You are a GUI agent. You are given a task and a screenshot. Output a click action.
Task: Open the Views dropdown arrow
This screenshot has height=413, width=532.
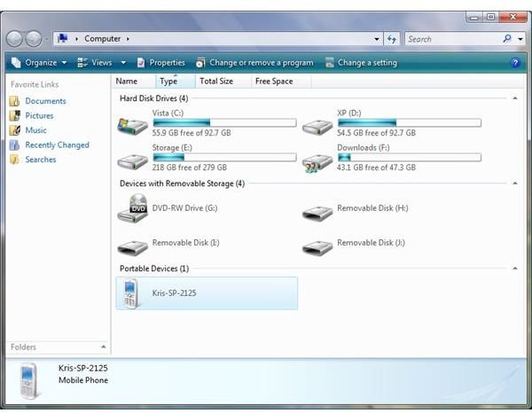(x=123, y=63)
